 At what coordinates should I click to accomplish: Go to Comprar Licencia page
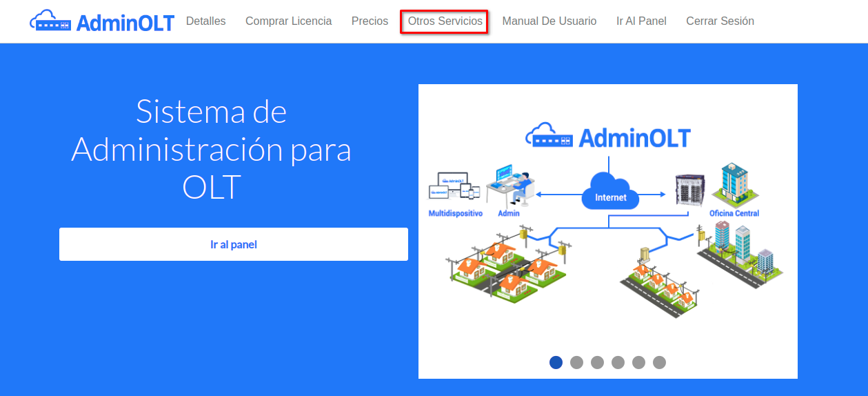coord(288,21)
